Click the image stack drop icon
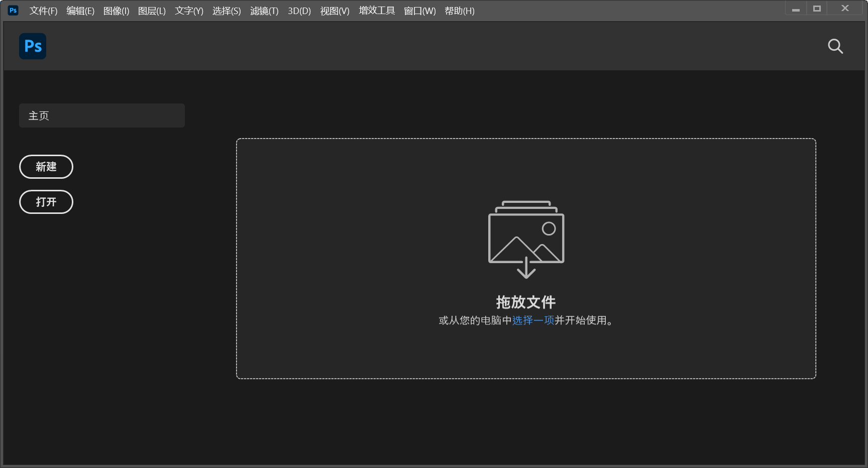Image resolution: width=868 pixels, height=468 pixels. [526, 240]
